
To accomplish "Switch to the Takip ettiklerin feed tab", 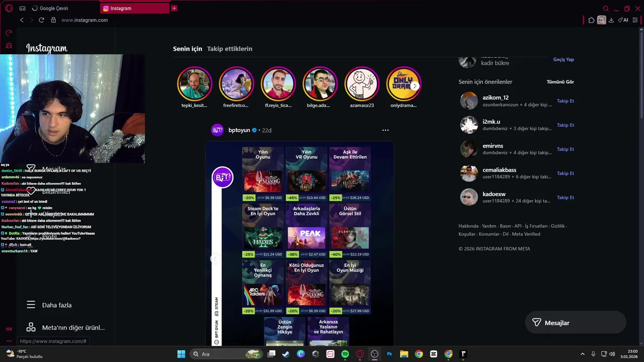I will [229, 49].
